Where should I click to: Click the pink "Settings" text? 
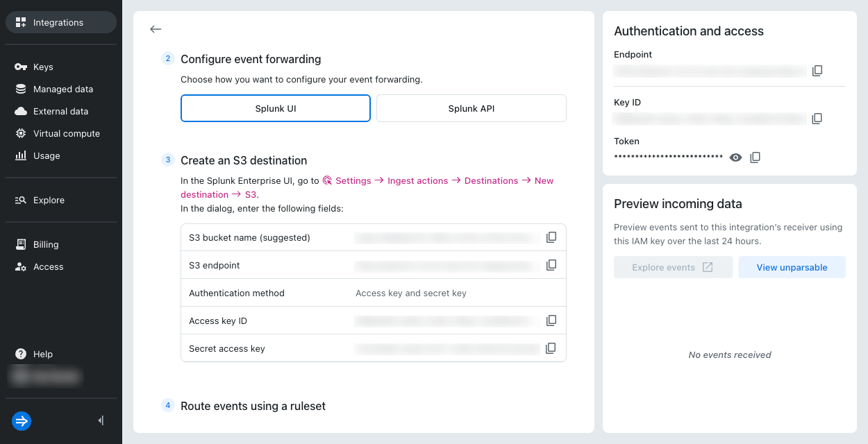coord(353,180)
